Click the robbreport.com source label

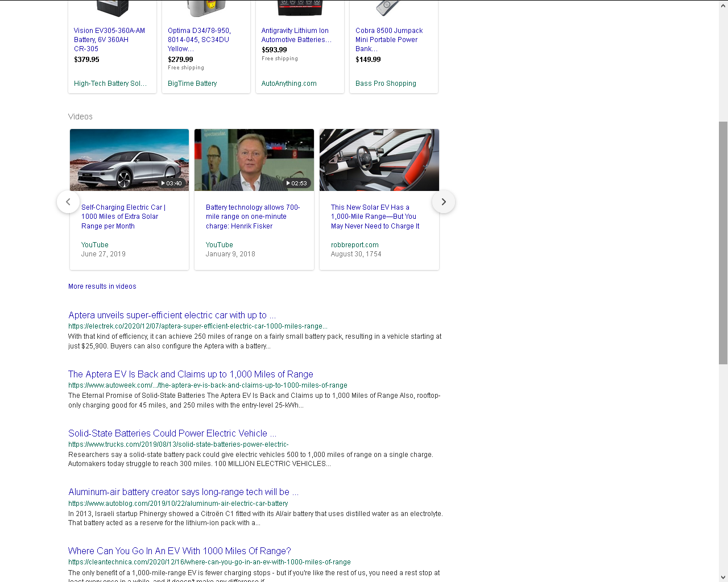pyautogui.click(x=355, y=245)
